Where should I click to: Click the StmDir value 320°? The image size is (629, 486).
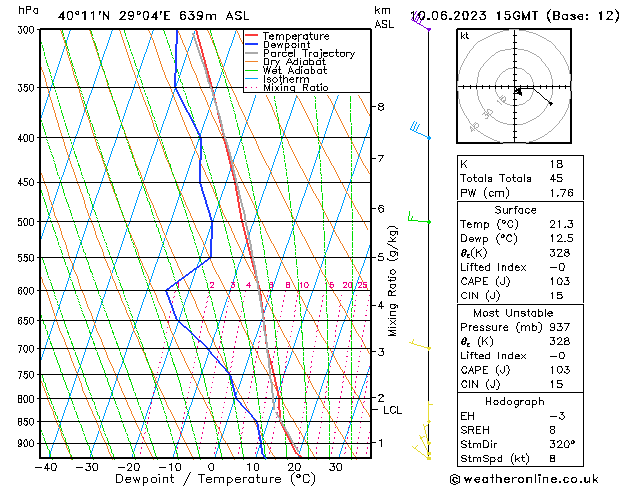tap(562, 444)
